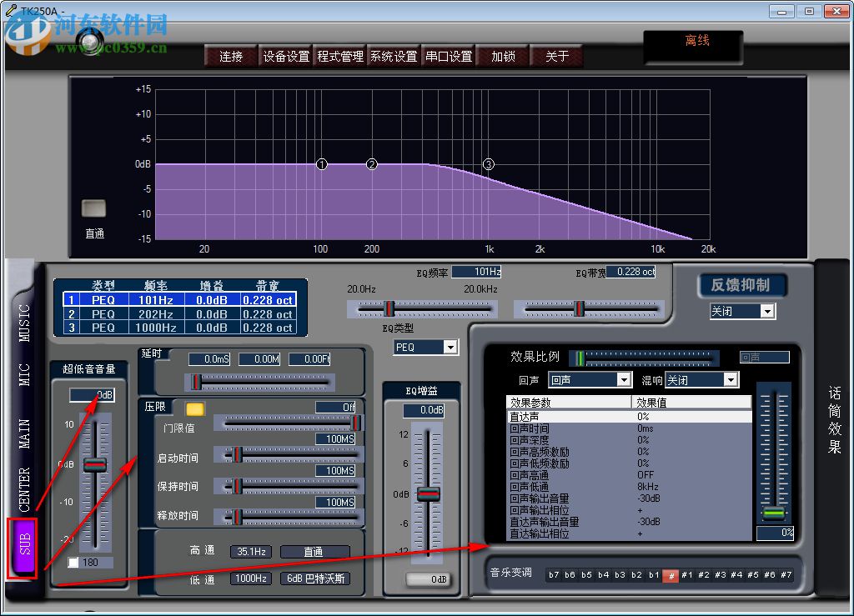Click EQ node 3 on the frequency curve

point(489,165)
